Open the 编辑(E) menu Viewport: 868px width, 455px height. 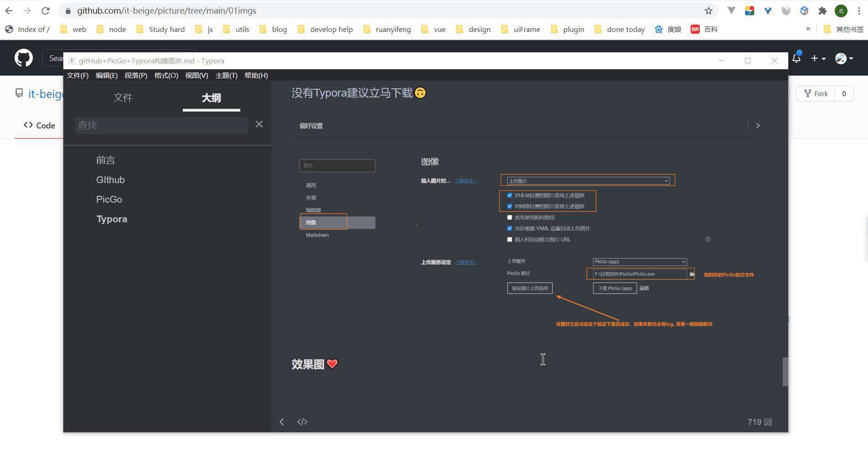click(107, 75)
